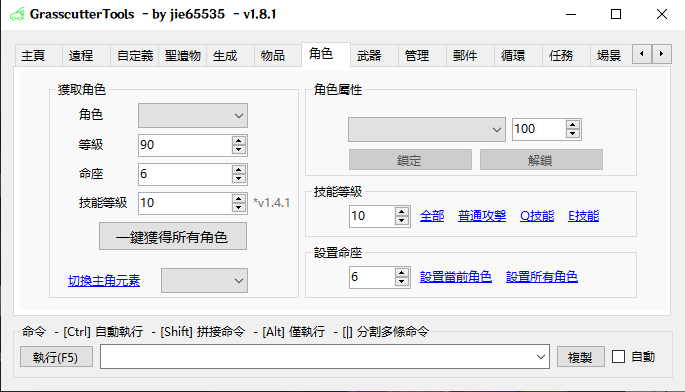Click the 切換主角元素 link
Image resolution: width=685 pixels, height=392 pixels.
pyautogui.click(x=104, y=281)
